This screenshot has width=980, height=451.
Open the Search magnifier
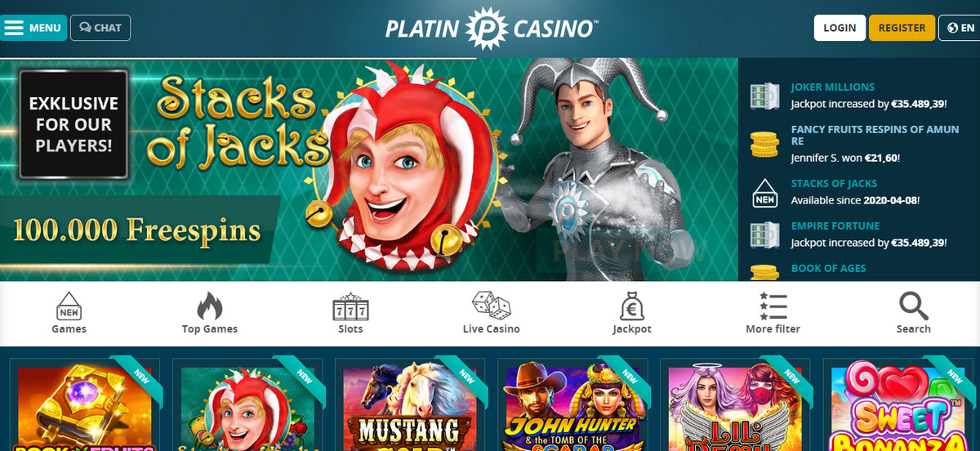point(913,313)
